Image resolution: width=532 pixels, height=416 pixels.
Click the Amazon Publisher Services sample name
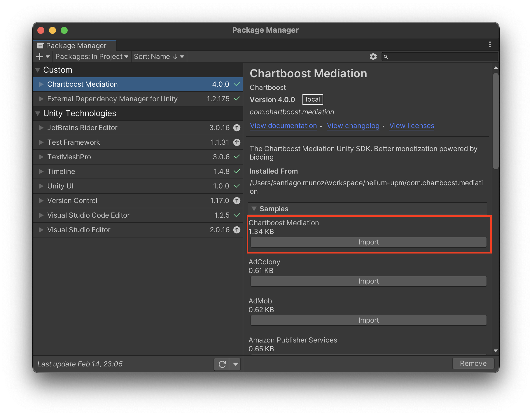click(x=293, y=340)
